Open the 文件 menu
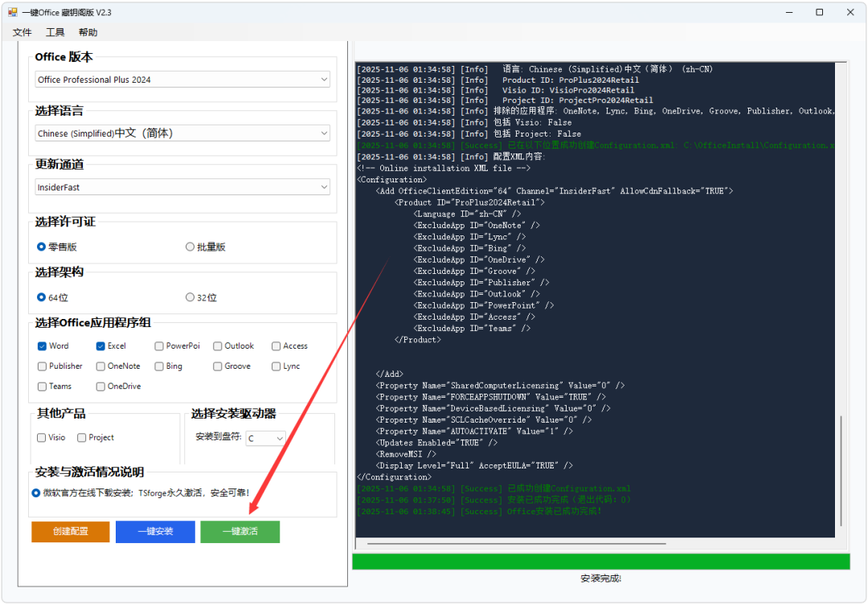 tap(23, 32)
